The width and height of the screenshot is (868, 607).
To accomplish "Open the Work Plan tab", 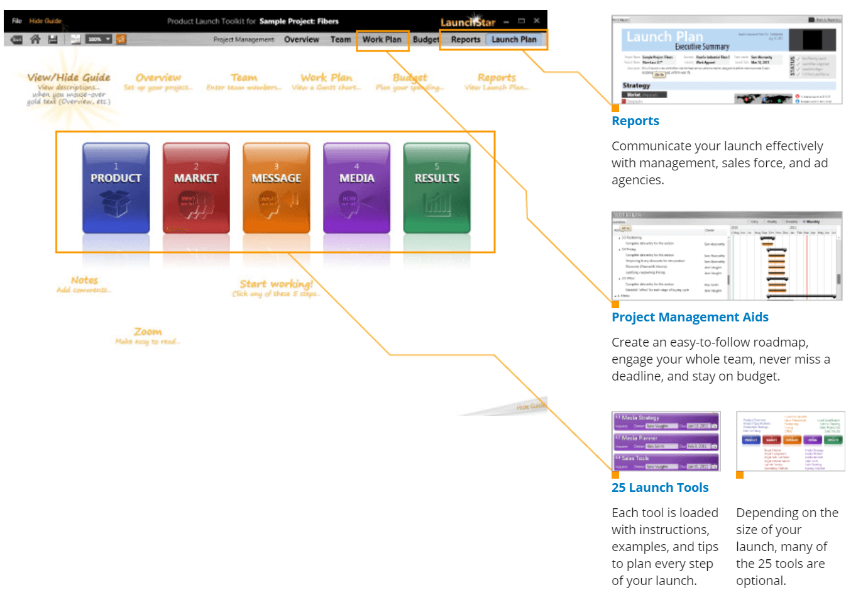I will pyautogui.click(x=382, y=40).
